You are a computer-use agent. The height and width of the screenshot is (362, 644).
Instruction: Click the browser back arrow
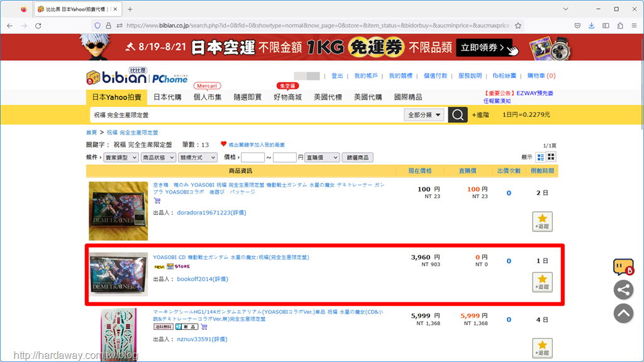(x=10, y=25)
